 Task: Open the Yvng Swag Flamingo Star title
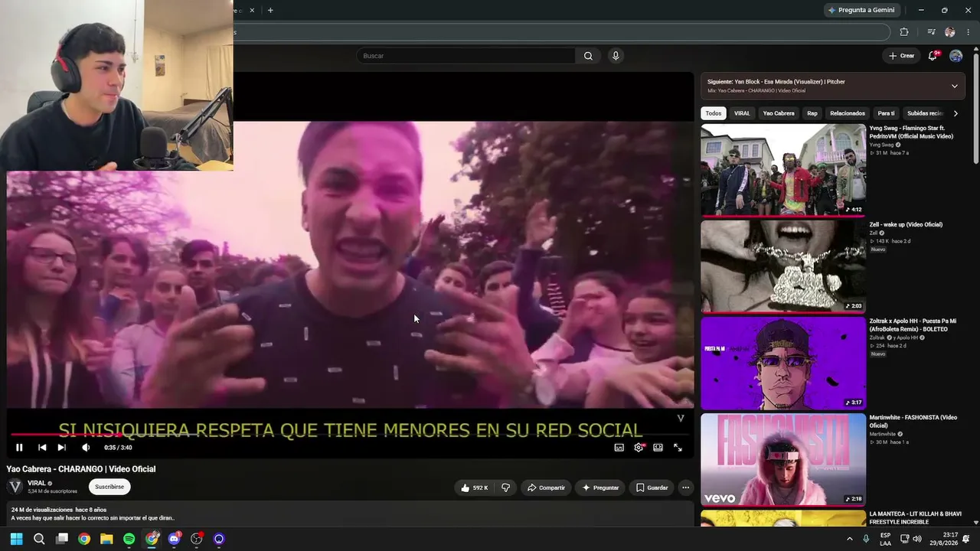[x=911, y=132]
